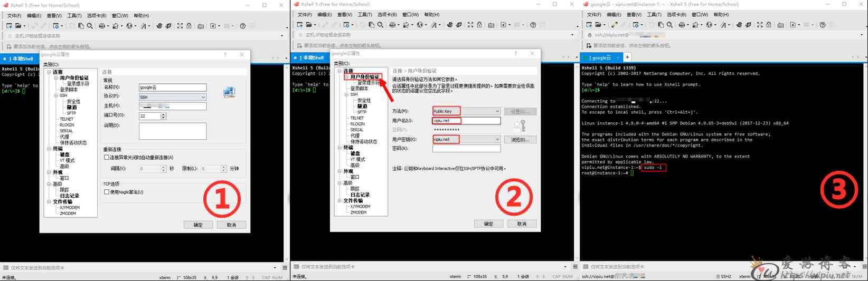Select 日志记录 in first dialog tree
This screenshot has width=868, height=281.
pos(70,196)
